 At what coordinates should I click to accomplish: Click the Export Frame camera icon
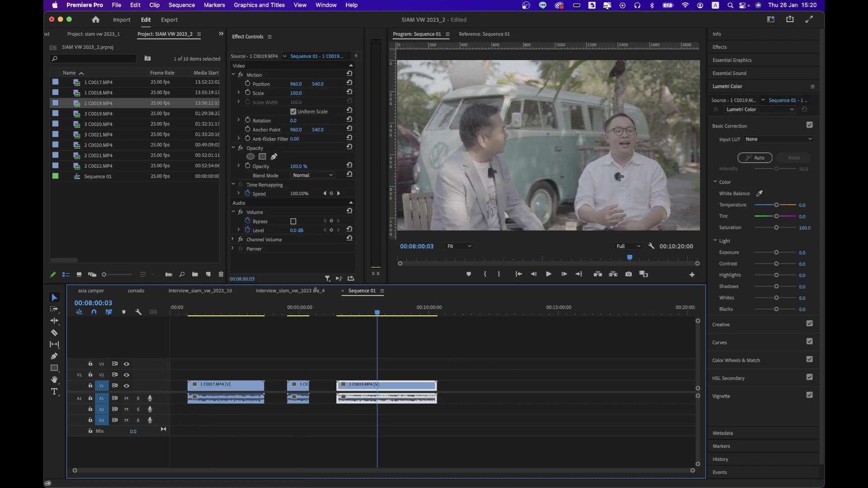628,274
